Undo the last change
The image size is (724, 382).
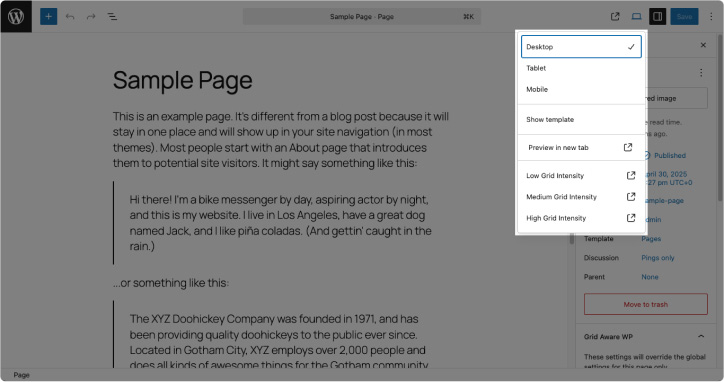tap(70, 17)
